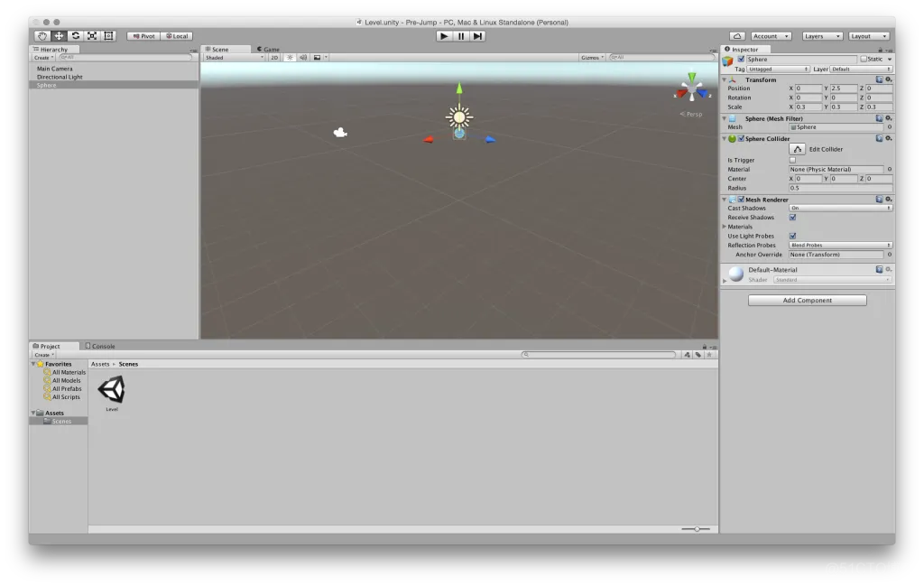
Task: Open Cast Shadows dropdown
Action: [840, 208]
